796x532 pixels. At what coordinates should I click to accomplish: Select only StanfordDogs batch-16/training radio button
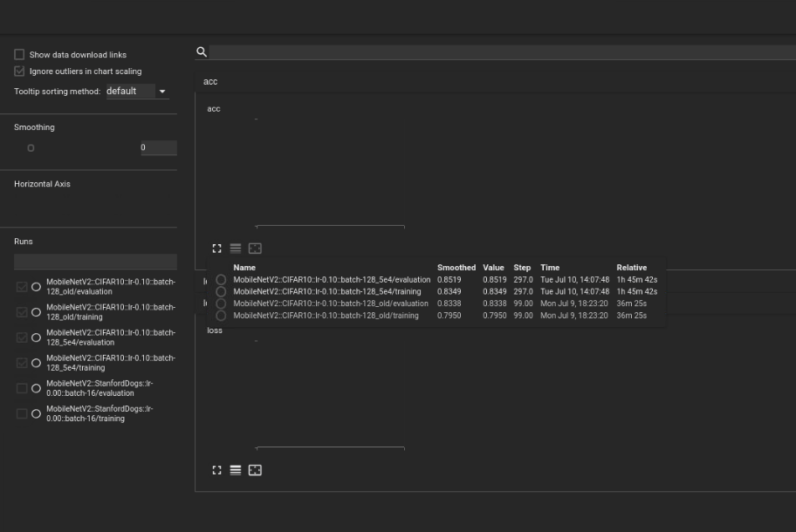(x=36, y=414)
